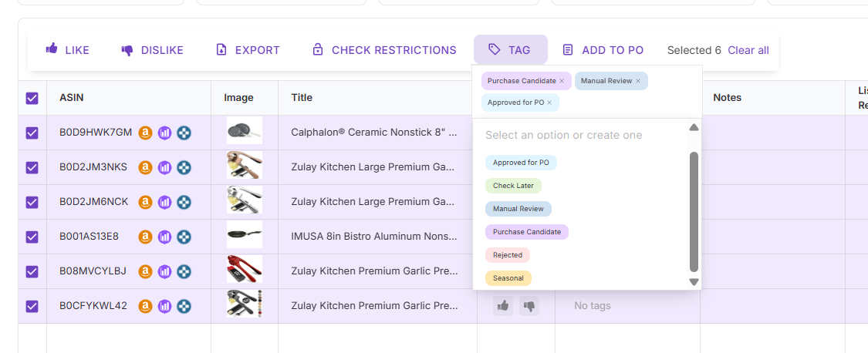Open chart icon for B08MVCYLBJ

click(x=164, y=271)
